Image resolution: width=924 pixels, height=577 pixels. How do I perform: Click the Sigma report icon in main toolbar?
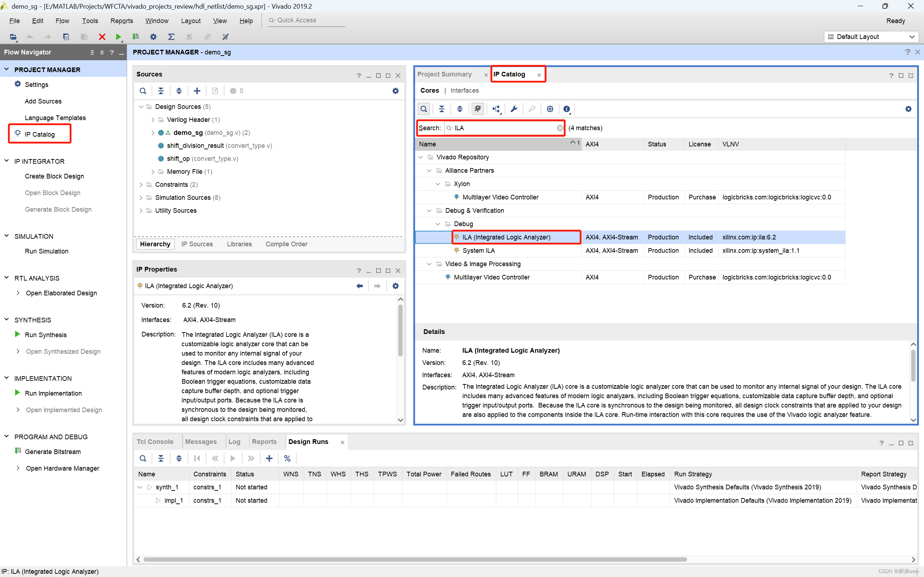[x=171, y=37]
